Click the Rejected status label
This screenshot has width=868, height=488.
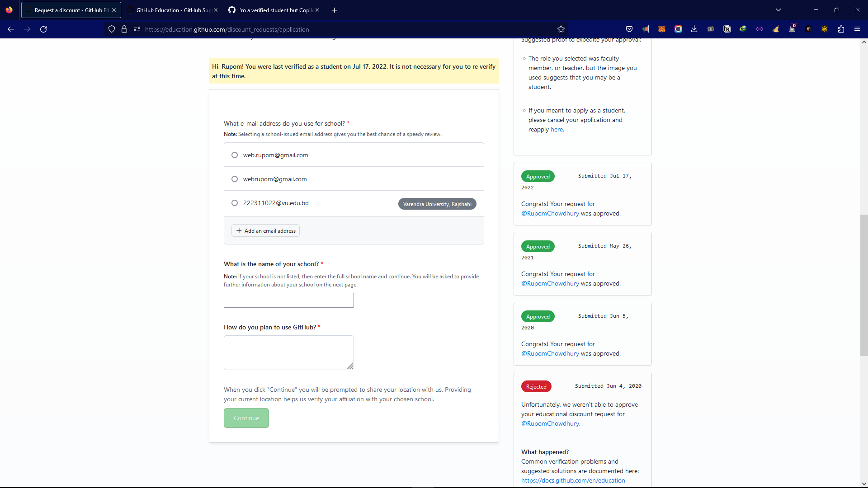pos(536,387)
